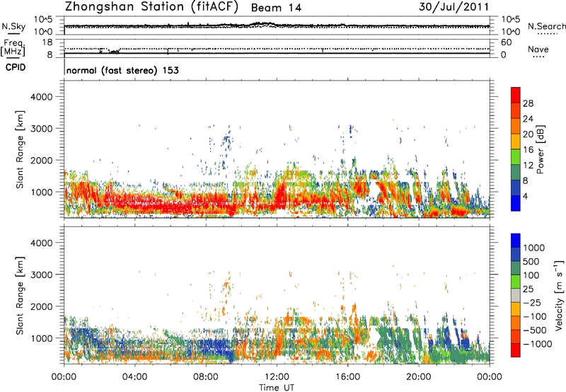Pick the bright red bottom Velocity color bar segment
The width and height of the screenshot is (566, 392).
tap(516, 350)
